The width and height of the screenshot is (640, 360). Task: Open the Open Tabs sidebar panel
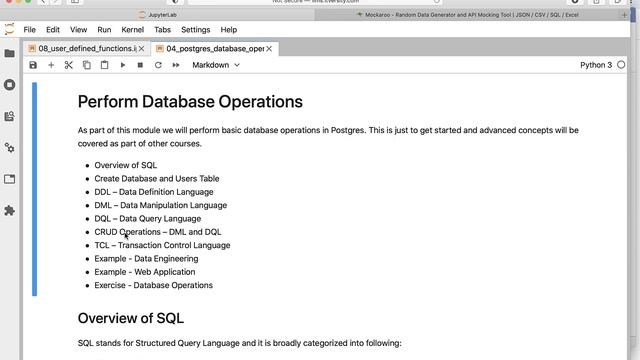coord(9,179)
